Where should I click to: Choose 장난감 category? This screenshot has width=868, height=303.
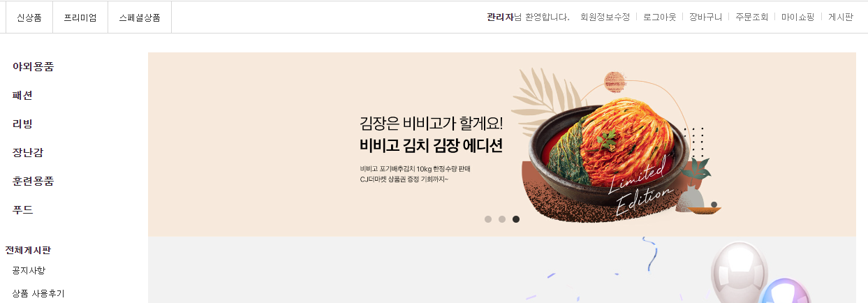[28, 153]
